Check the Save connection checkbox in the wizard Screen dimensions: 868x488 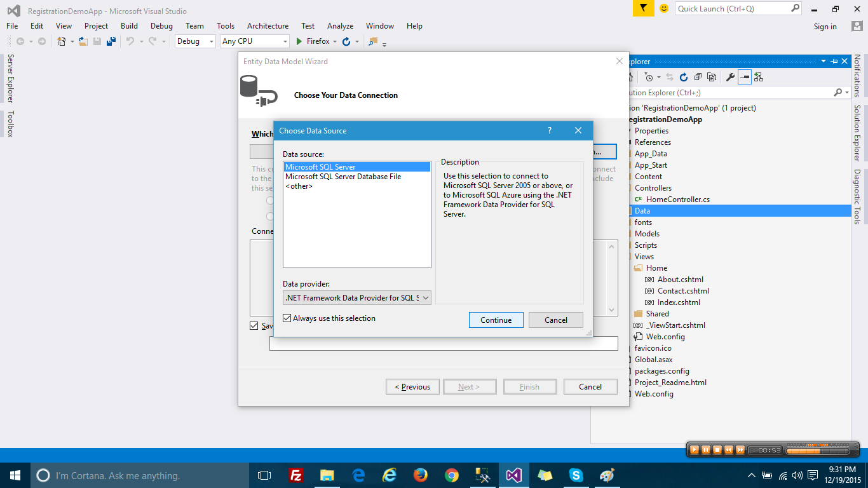(x=254, y=325)
